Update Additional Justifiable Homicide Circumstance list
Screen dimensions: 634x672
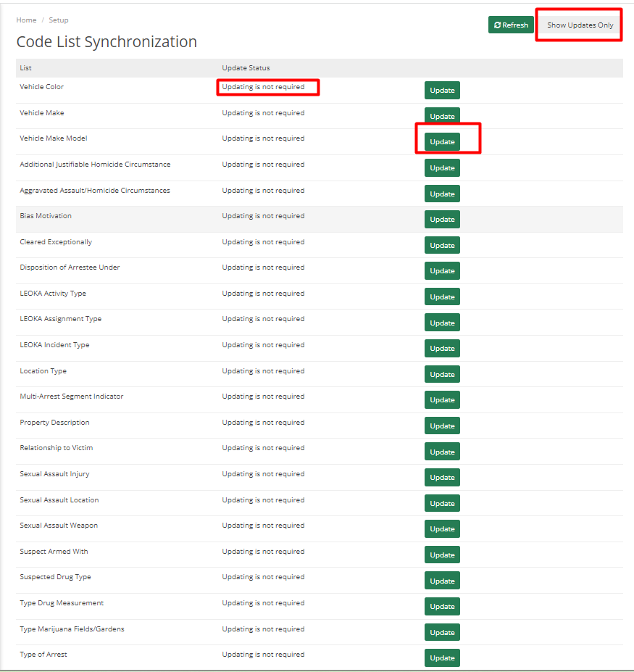click(x=442, y=167)
